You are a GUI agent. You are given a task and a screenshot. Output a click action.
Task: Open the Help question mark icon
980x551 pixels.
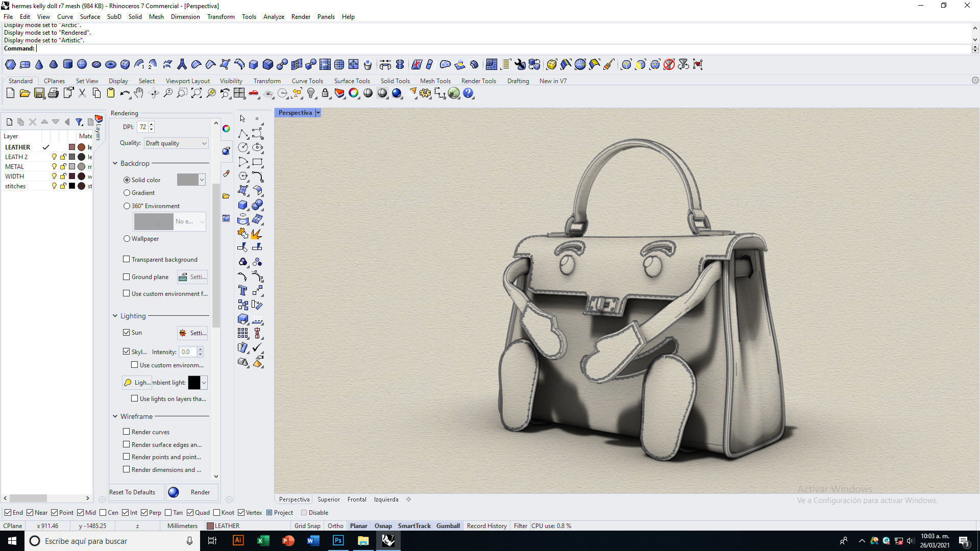pos(468,93)
